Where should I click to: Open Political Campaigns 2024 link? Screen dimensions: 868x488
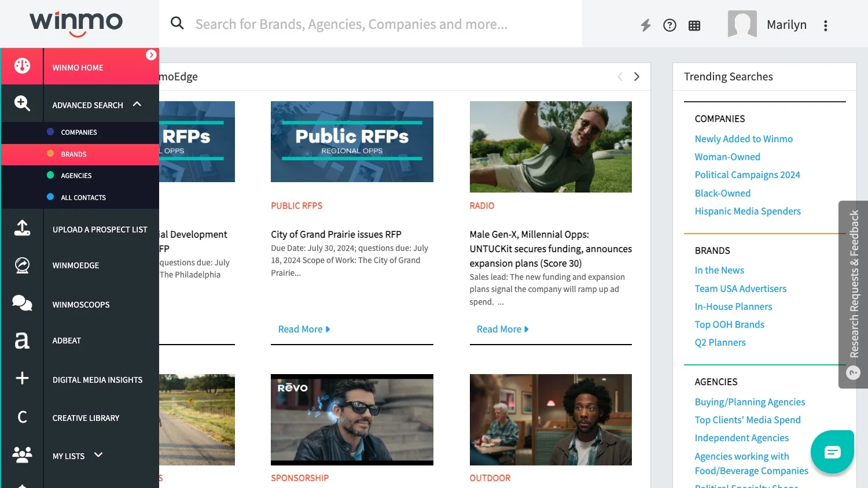(x=747, y=175)
